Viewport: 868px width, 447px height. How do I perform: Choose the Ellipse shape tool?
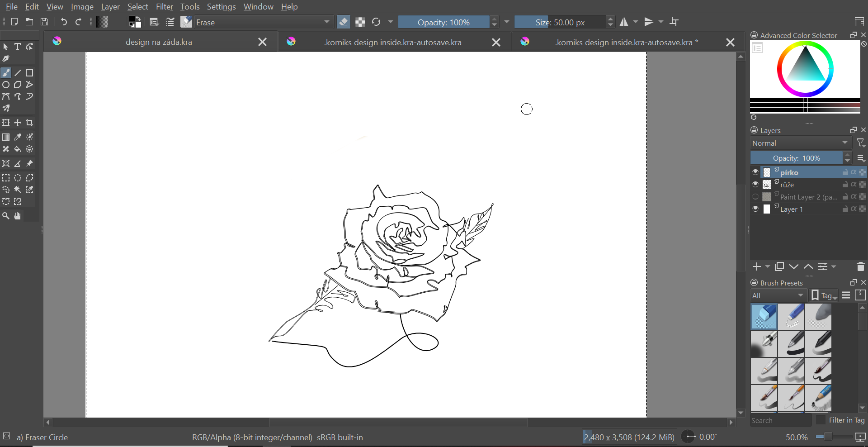point(6,85)
